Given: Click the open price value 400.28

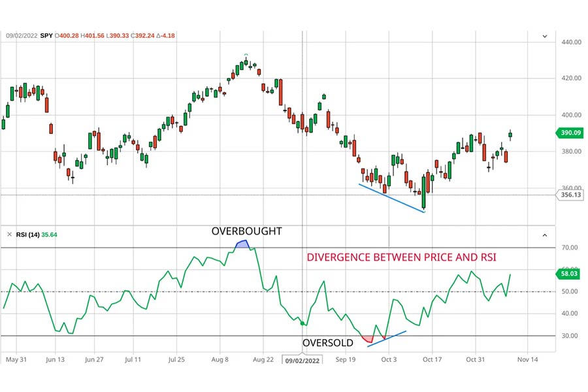Looking at the screenshot, I should coord(69,36).
